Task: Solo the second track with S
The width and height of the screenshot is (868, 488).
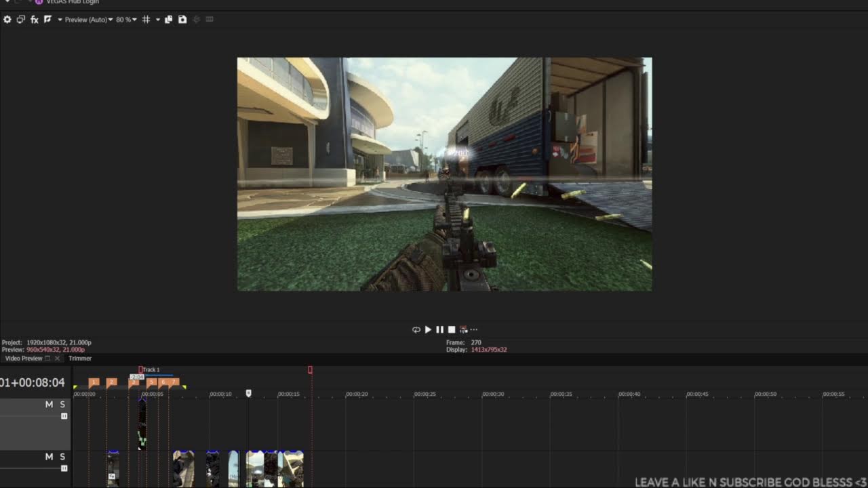Action: 62,457
